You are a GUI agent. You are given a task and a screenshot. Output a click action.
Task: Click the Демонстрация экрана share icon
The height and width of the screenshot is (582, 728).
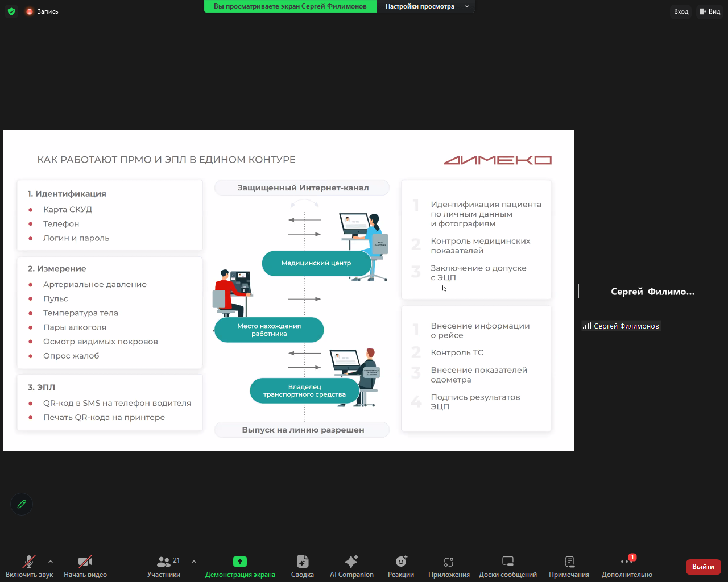(240, 562)
